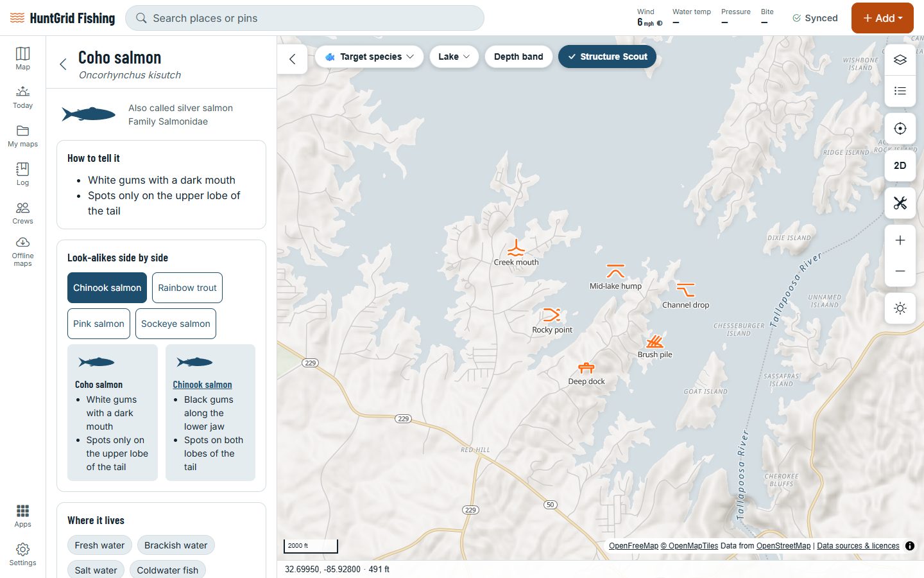Open the map layers control
The image size is (924, 578).
(x=900, y=60)
